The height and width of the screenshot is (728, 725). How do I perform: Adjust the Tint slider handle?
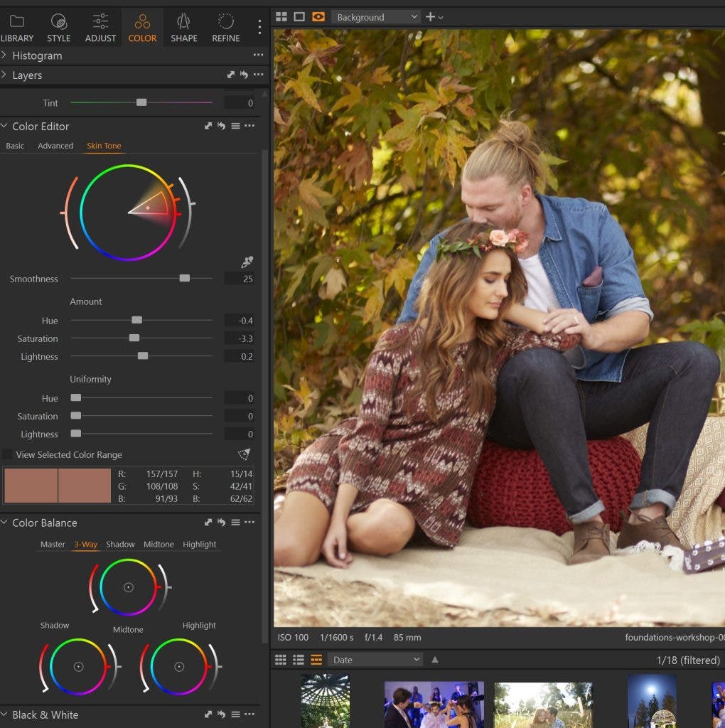coord(141,102)
